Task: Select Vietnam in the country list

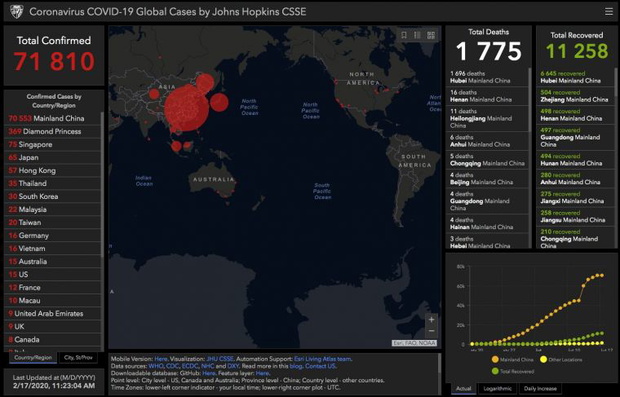Action: tap(53, 248)
